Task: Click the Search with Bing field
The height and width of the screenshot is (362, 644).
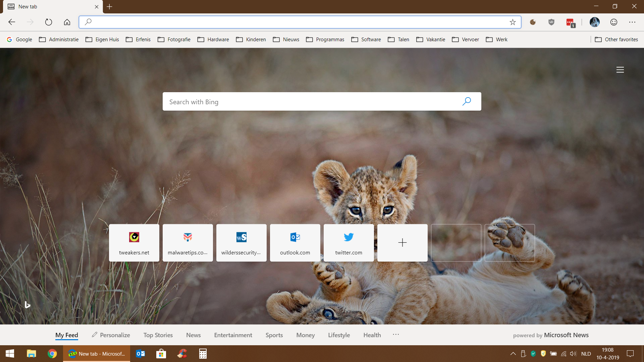Action: click(x=312, y=102)
